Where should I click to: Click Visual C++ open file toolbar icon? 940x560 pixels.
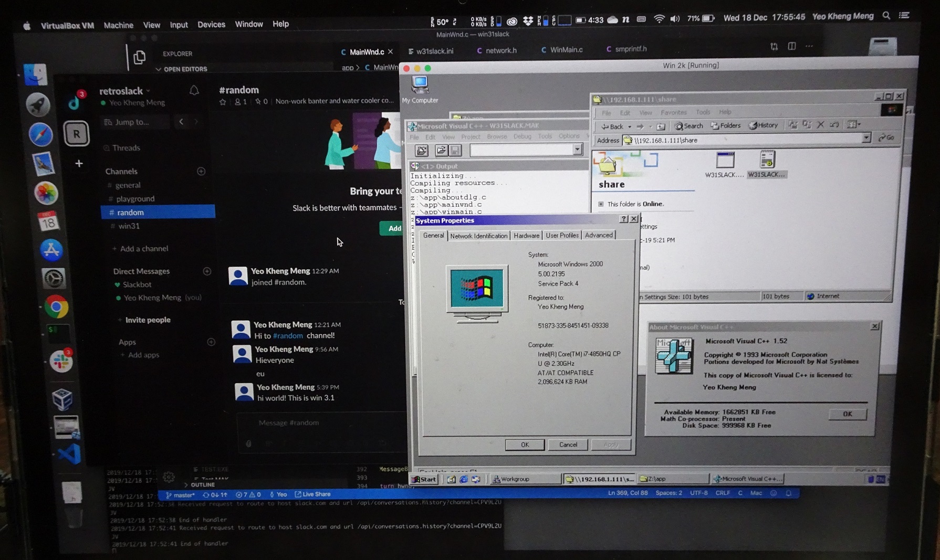441,151
